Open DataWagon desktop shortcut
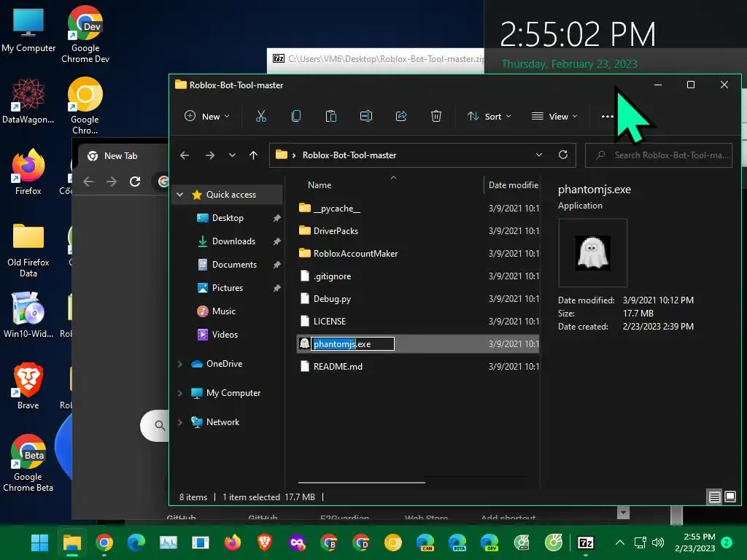747x560 pixels. tap(28, 101)
